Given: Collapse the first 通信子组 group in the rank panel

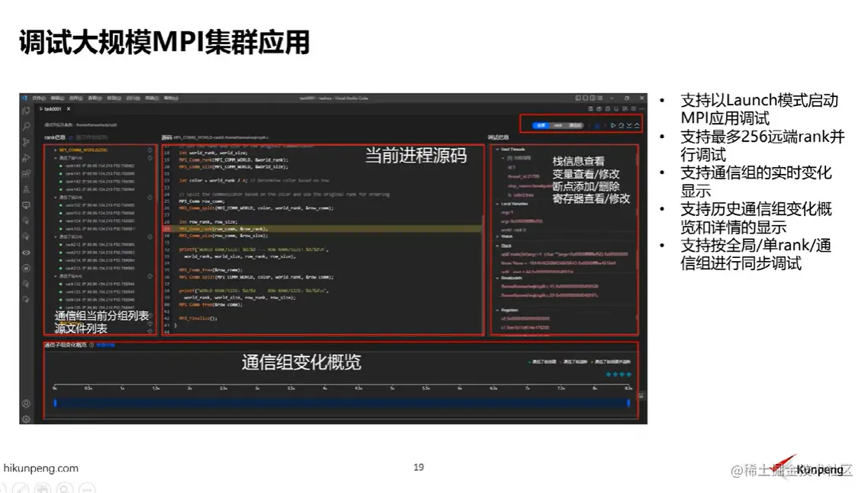Looking at the screenshot, I should 56,157.
